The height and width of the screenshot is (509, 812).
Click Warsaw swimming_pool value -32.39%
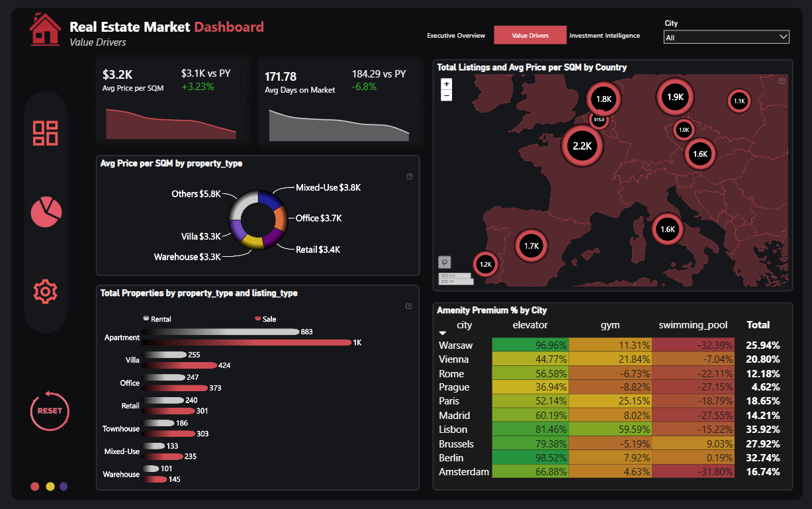pyautogui.click(x=694, y=345)
